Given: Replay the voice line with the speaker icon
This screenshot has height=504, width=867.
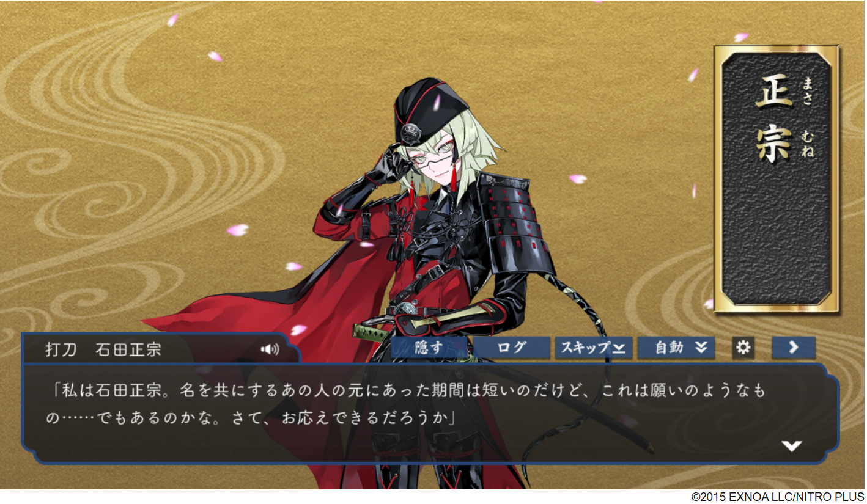Looking at the screenshot, I should point(270,349).
